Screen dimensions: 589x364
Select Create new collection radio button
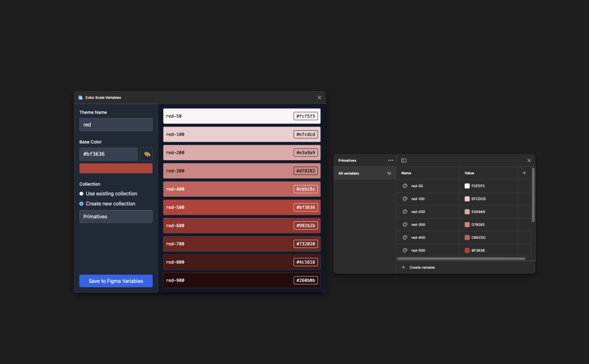click(81, 204)
